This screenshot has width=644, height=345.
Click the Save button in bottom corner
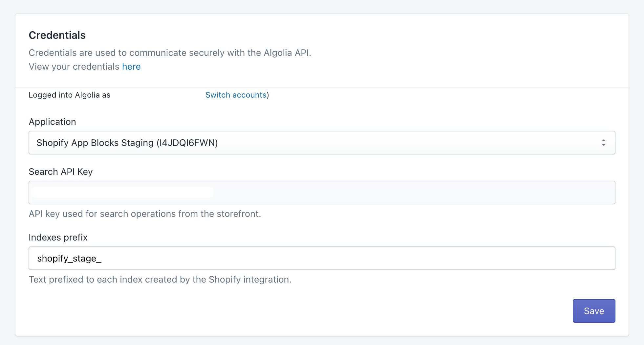(593, 310)
